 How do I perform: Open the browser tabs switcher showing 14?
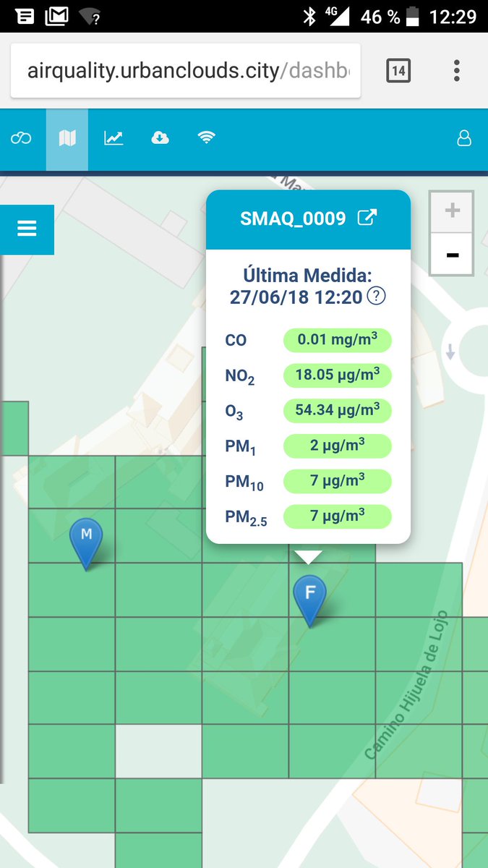(398, 71)
